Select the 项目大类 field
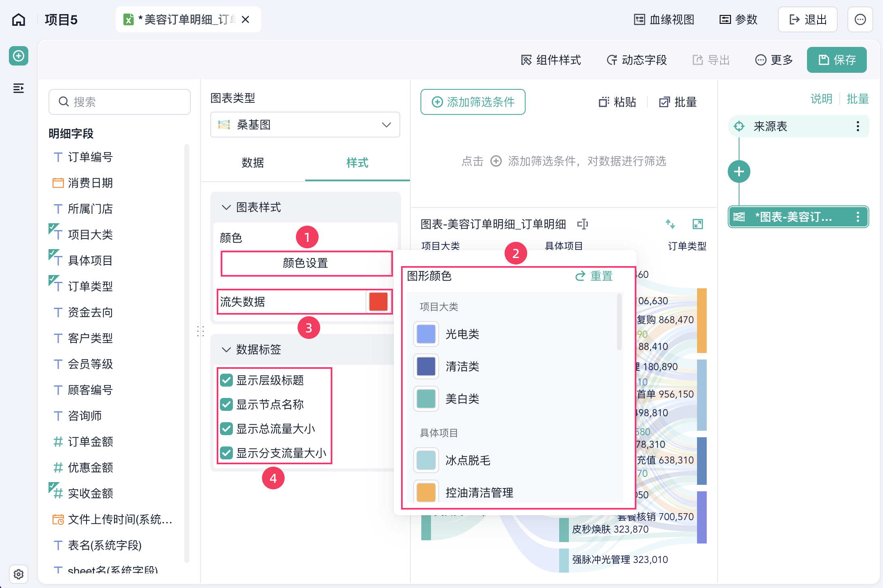The height and width of the screenshot is (588, 883). point(90,235)
